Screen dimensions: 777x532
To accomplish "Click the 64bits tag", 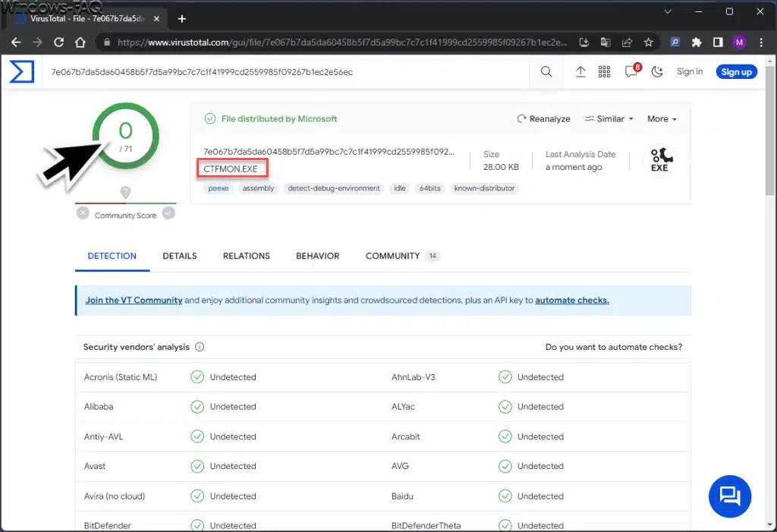I will [x=429, y=188].
